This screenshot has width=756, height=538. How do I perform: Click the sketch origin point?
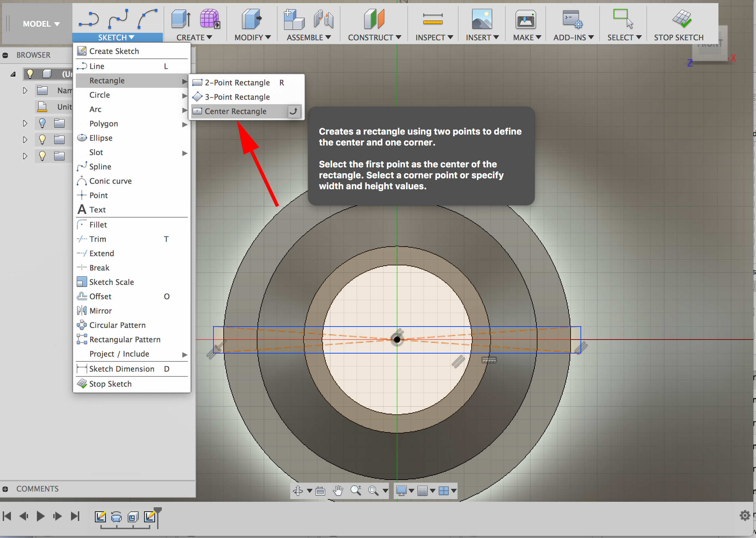(397, 340)
